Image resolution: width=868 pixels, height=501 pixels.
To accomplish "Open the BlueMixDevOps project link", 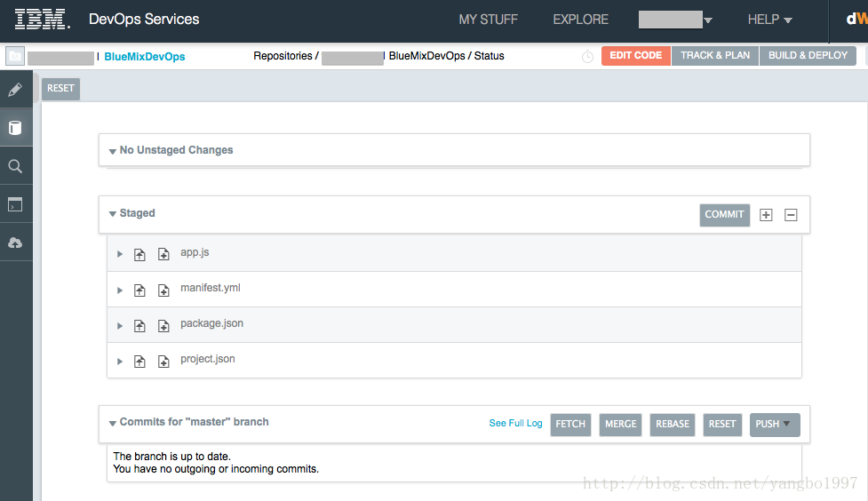I will pyautogui.click(x=145, y=57).
